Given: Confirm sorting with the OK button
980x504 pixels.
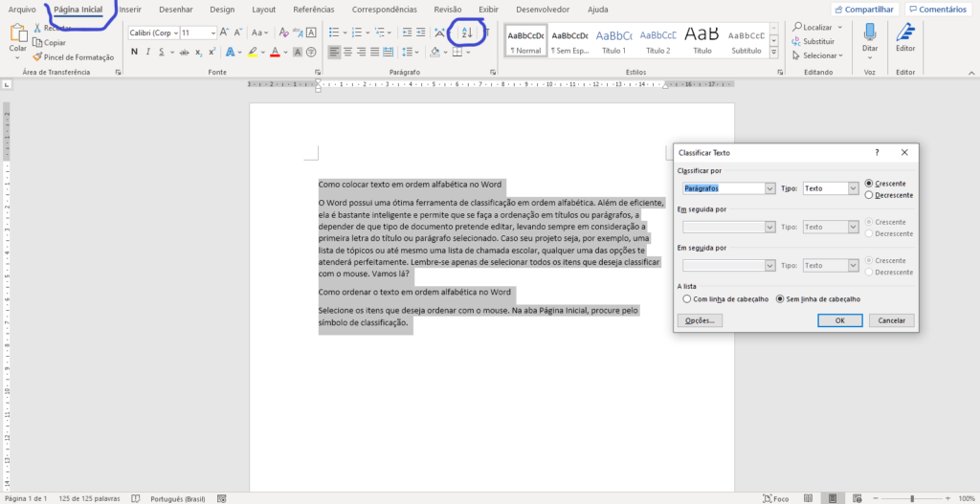Looking at the screenshot, I should click(x=840, y=320).
